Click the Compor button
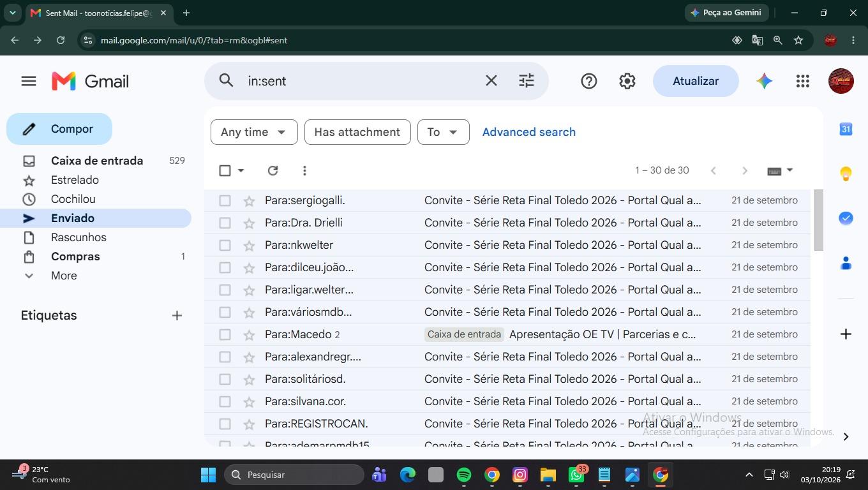868x490 pixels. coord(59,129)
